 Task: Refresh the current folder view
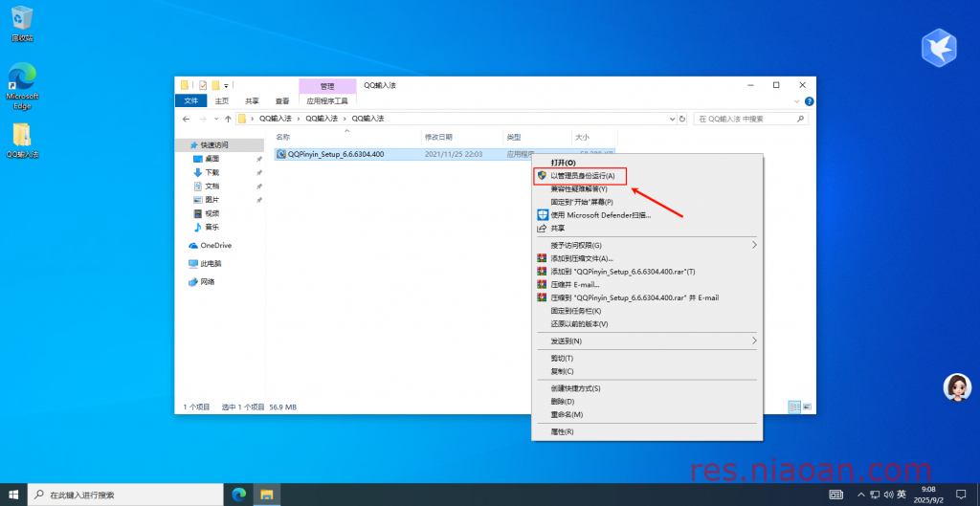coord(681,119)
